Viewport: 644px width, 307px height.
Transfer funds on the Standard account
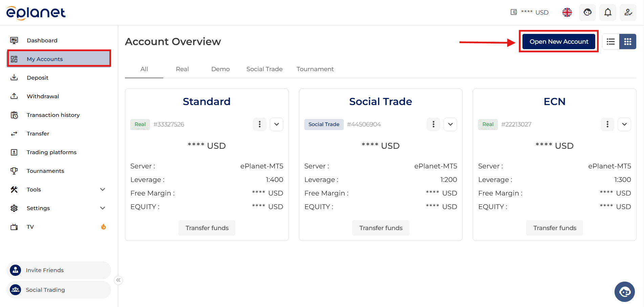click(x=207, y=228)
